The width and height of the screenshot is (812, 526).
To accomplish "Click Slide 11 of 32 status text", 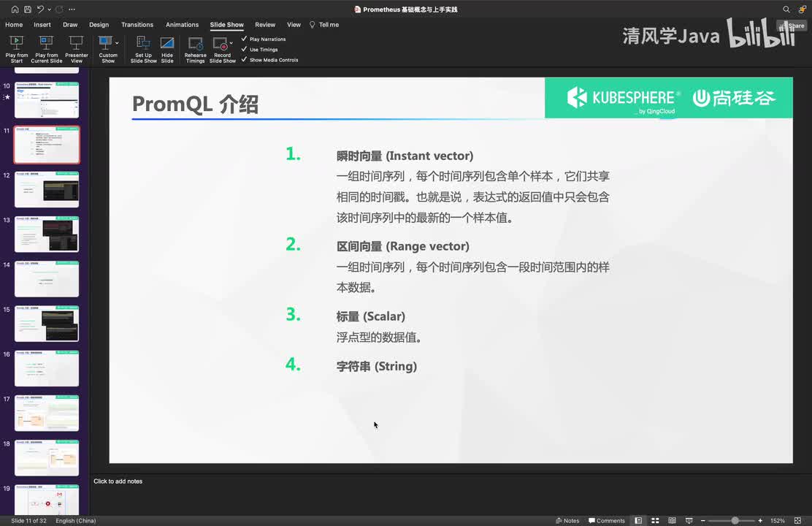I will (28, 520).
